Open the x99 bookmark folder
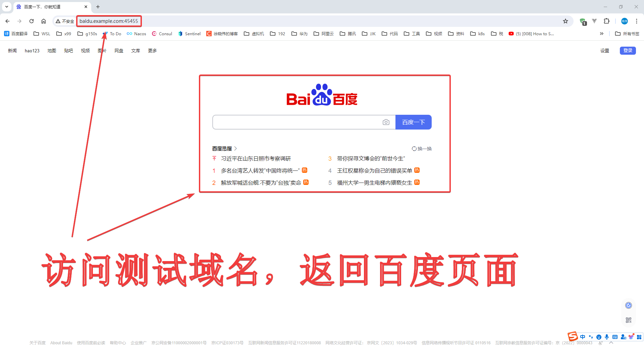 (64, 34)
